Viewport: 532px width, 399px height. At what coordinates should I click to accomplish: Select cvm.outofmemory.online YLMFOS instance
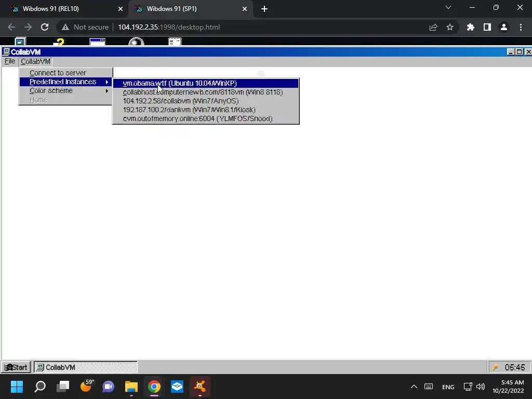(x=206, y=118)
